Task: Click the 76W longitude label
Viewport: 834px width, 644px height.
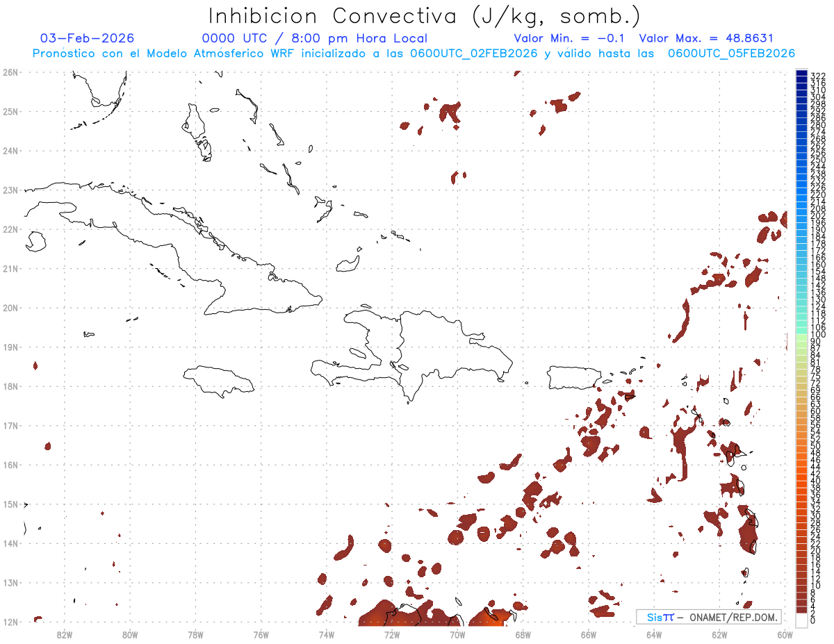Action: click(261, 634)
